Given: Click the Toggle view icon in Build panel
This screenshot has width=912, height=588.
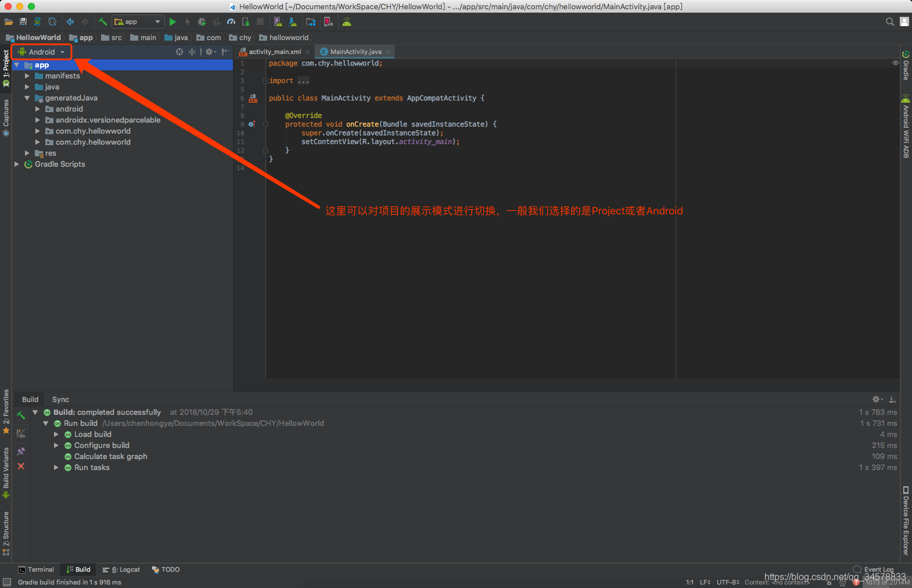Looking at the screenshot, I should 21,433.
